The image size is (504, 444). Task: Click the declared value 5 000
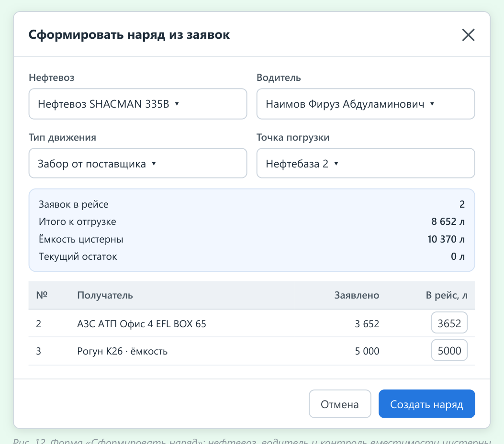tap(367, 351)
